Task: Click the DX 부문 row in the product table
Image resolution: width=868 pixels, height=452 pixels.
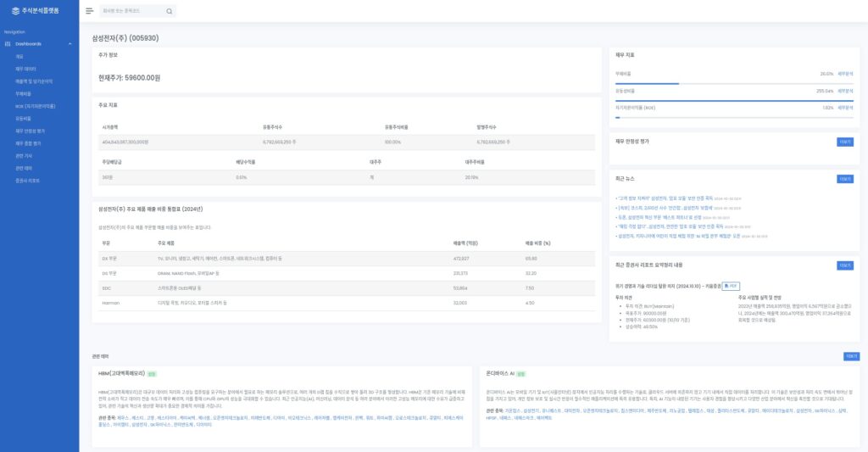Action: (347, 259)
